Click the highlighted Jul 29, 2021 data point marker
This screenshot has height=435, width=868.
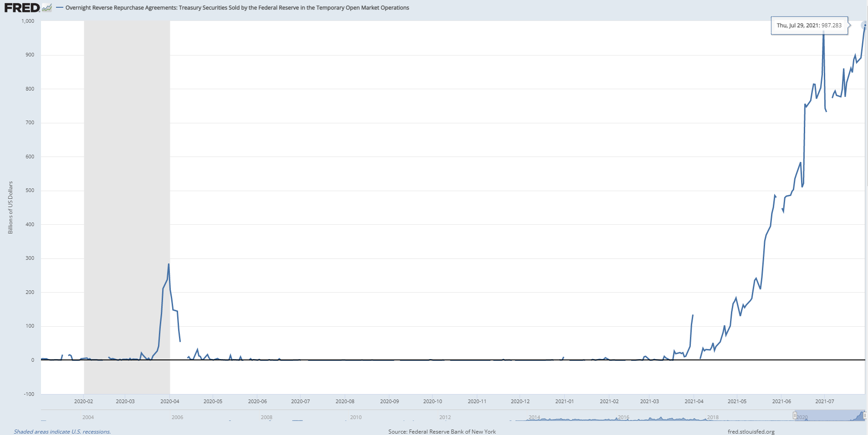pos(864,25)
